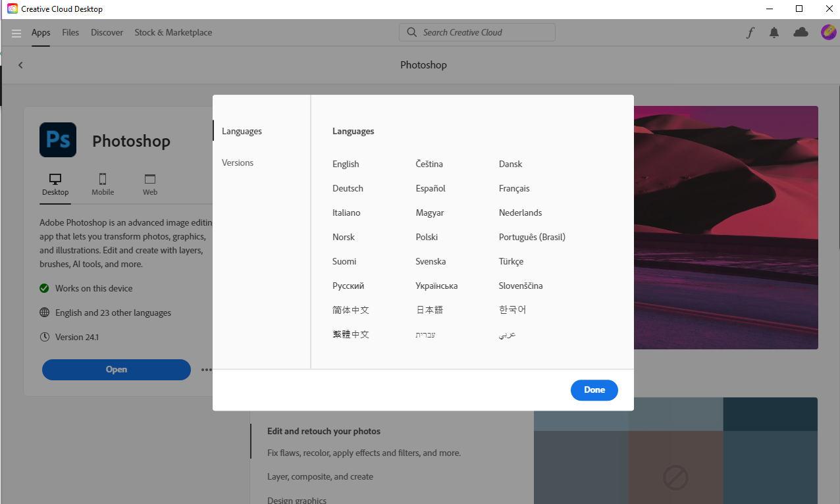Select Edit and retouch your photos
Image resolution: width=840 pixels, height=504 pixels.
[x=324, y=431]
